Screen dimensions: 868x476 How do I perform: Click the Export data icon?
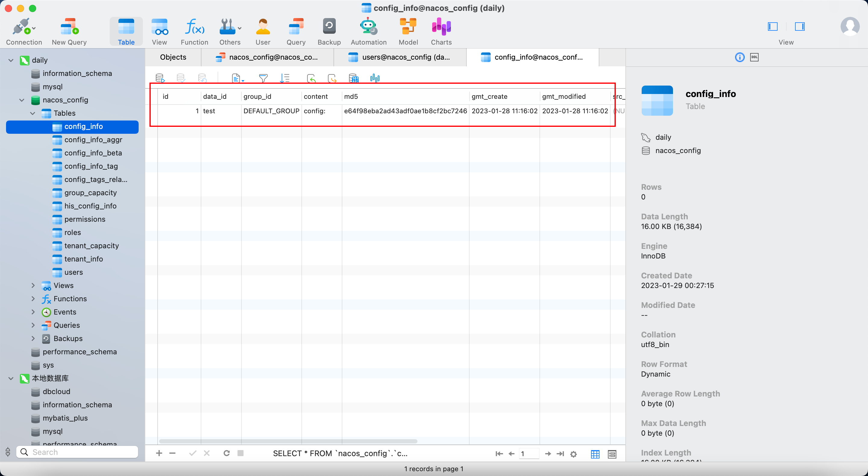pos(332,78)
